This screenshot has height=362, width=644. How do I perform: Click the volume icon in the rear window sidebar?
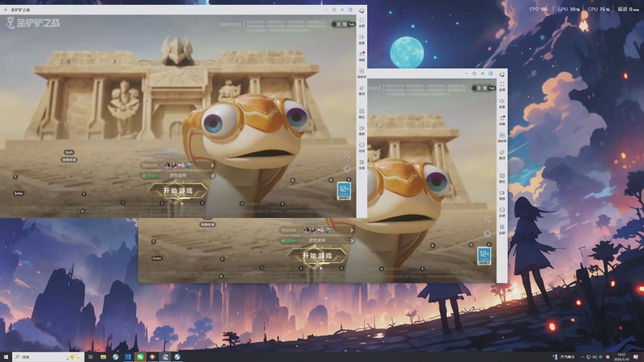pos(502,103)
